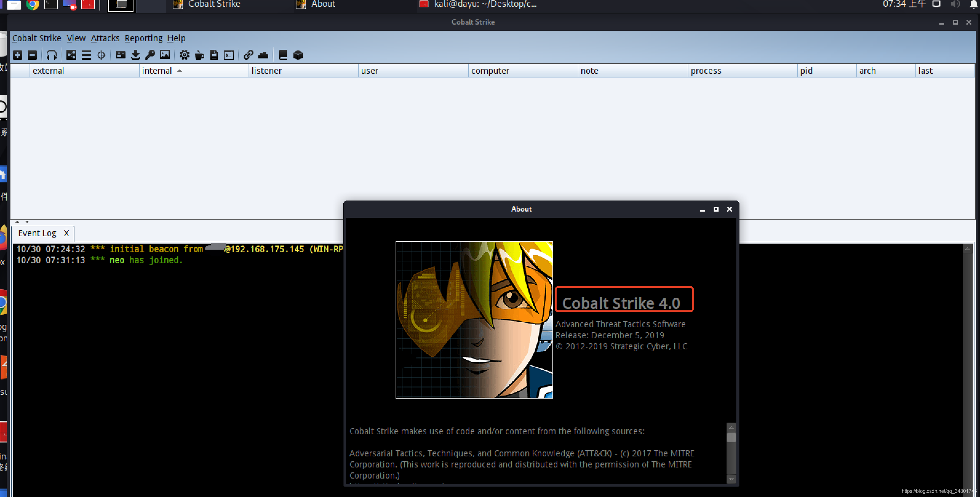The height and width of the screenshot is (497, 980).
Task: Click the cloud Manage Web Server icon
Action: (263, 55)
